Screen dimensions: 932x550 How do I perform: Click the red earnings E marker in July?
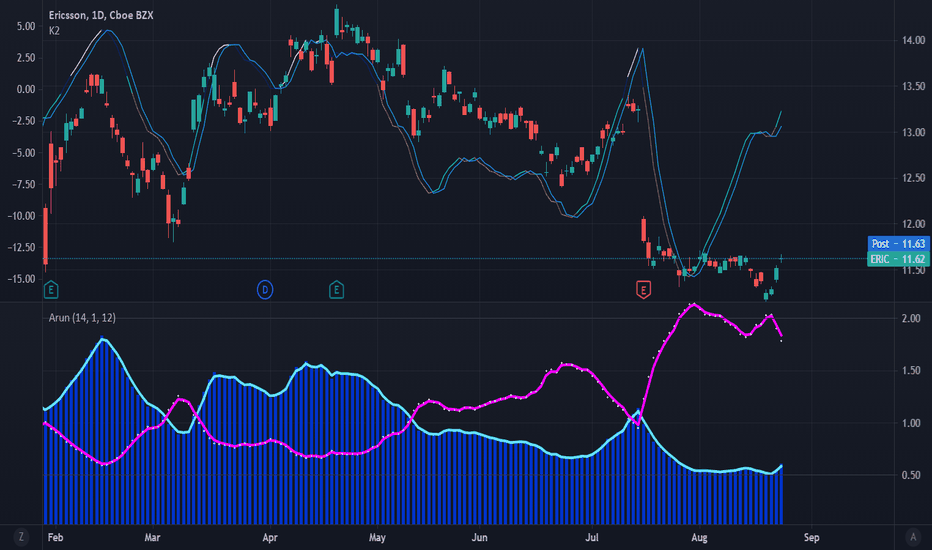tap(643, 290)
